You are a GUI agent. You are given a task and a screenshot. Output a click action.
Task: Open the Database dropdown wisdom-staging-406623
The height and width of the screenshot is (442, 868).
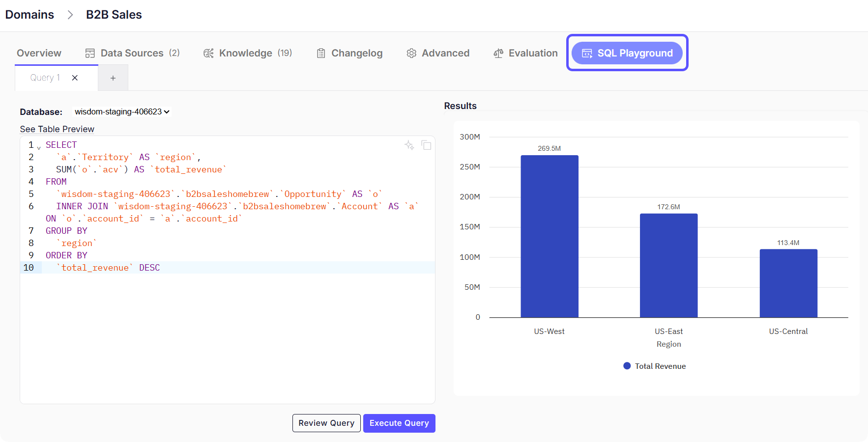[121, 111]
